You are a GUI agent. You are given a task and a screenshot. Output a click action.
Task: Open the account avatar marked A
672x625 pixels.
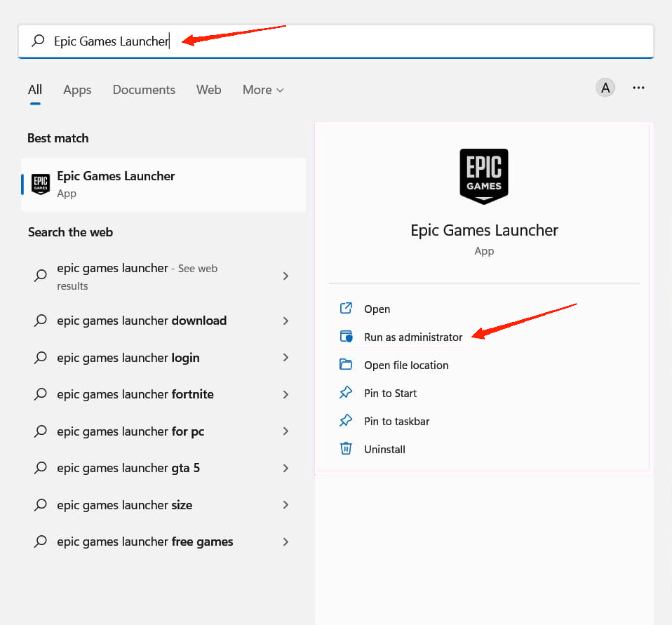(x=605, y=87)
